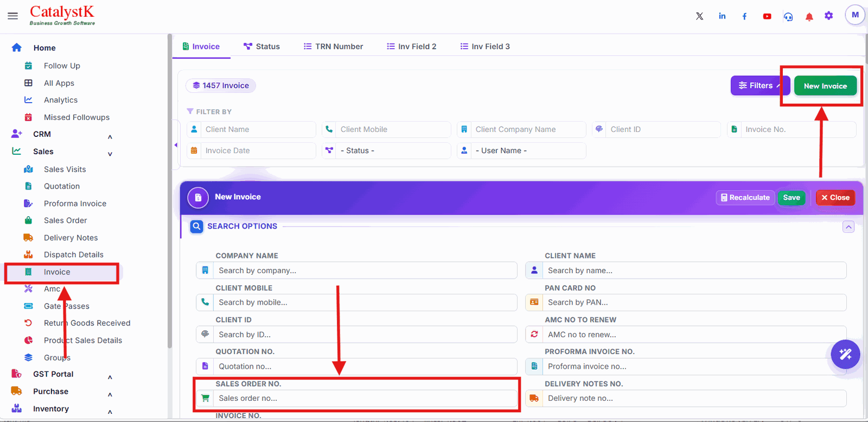
Task: Open the User Name filter dropdown
Action: click(x=521, y=150)
